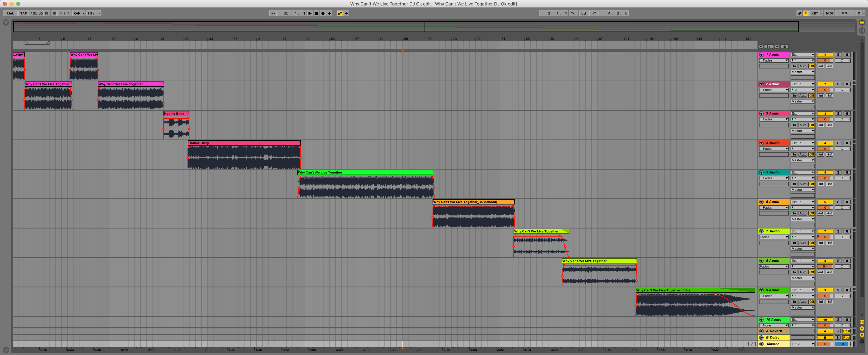868x355 pixels.
Task: Click the Link button
Action: tap(10, 14)
